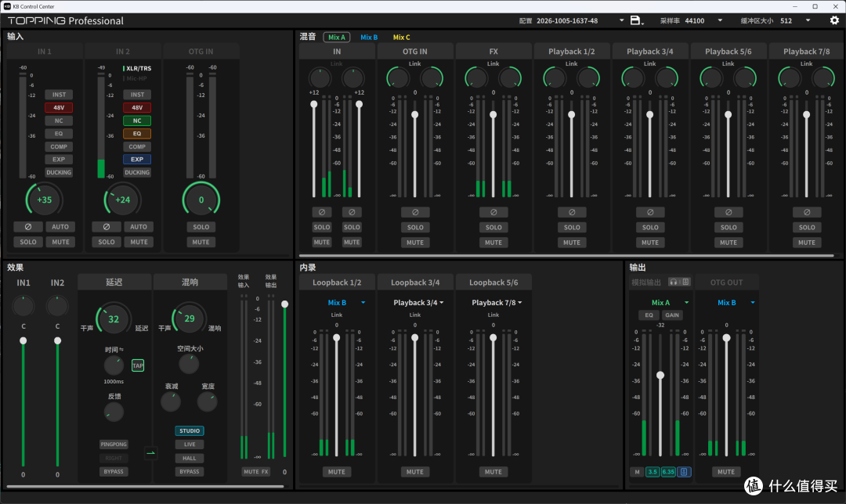
Task: Click the mixer section horizontal scrollbar
Action: coord(566,255)
